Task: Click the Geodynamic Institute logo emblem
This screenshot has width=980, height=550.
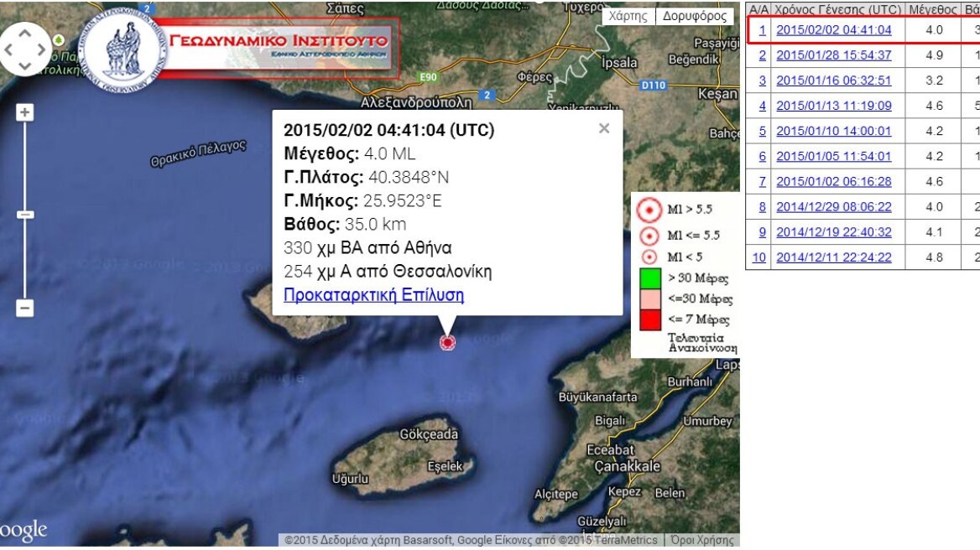Action: pyautogui.click(x=122, y=52)
